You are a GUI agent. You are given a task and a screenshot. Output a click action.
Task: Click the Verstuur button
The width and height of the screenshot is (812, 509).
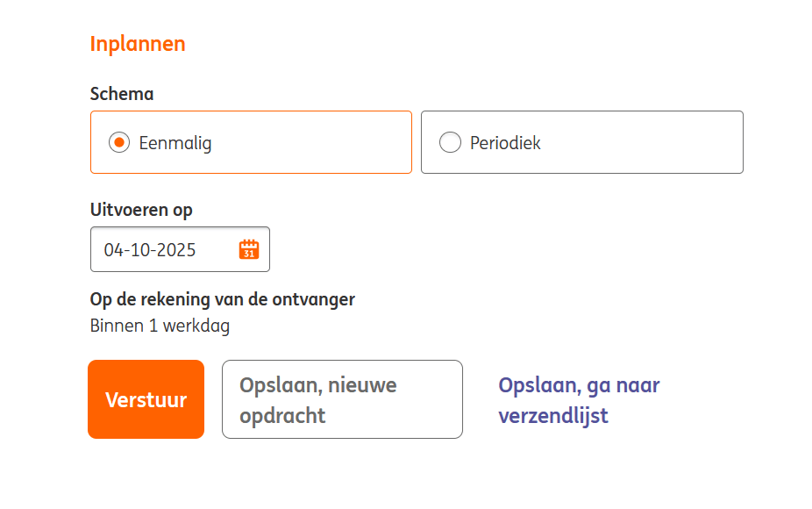tap(146, 399)
